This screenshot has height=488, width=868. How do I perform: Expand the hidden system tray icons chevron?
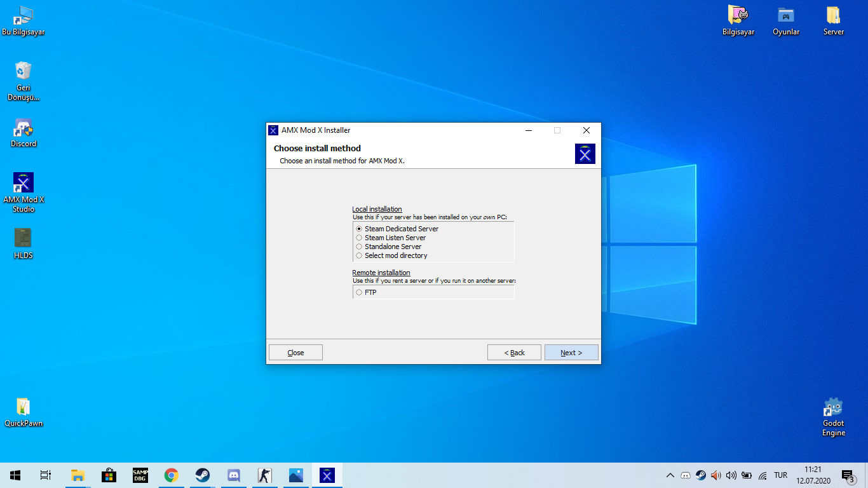tap(670, 475)
